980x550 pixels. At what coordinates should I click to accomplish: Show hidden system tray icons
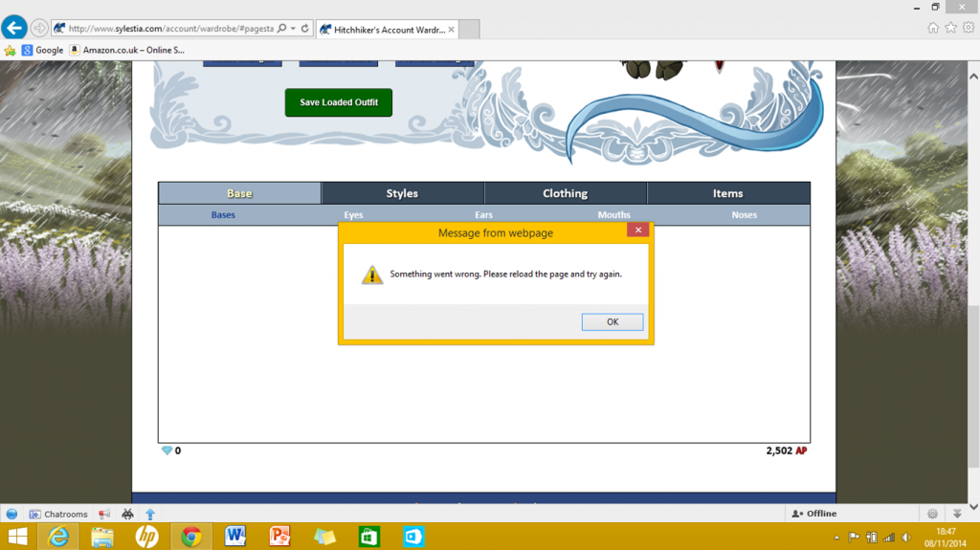tap(835, 538)
